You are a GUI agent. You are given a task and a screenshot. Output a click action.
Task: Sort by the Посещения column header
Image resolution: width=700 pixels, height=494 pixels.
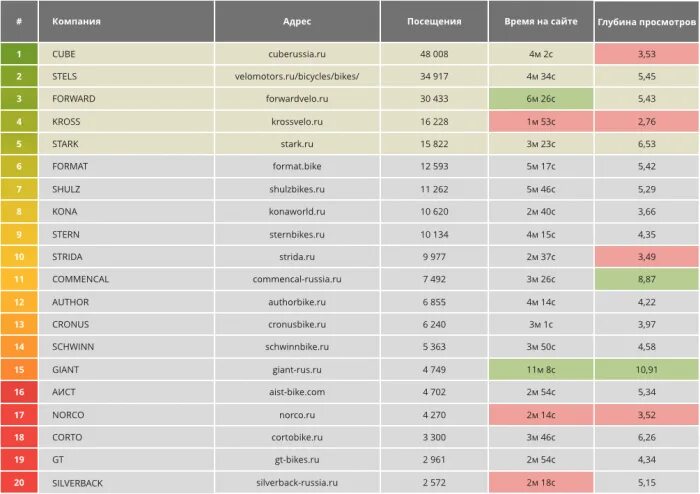(434, 21)
